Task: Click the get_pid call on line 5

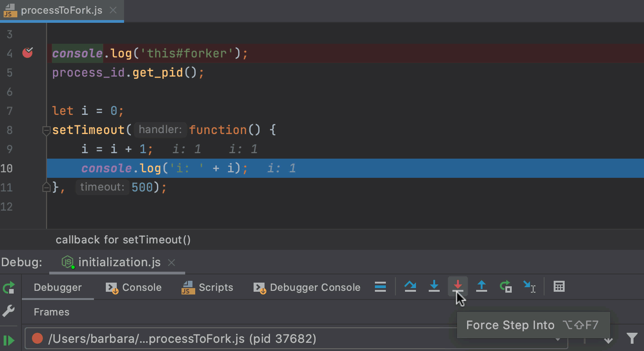Action: coord(158,72)
